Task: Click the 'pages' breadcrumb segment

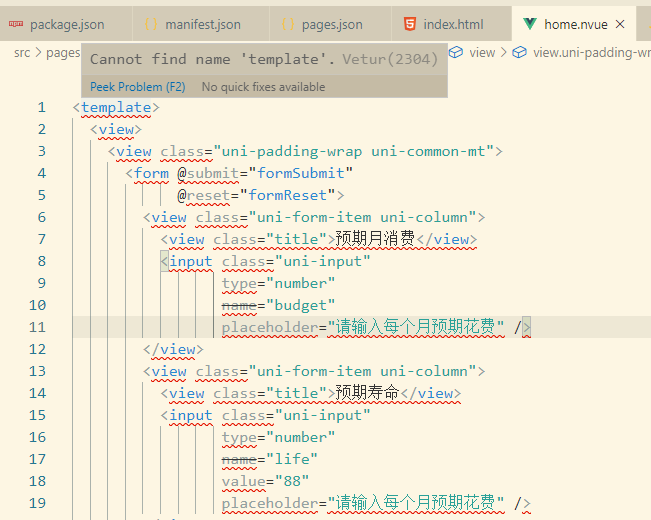Action: click(x=63, y=53)
